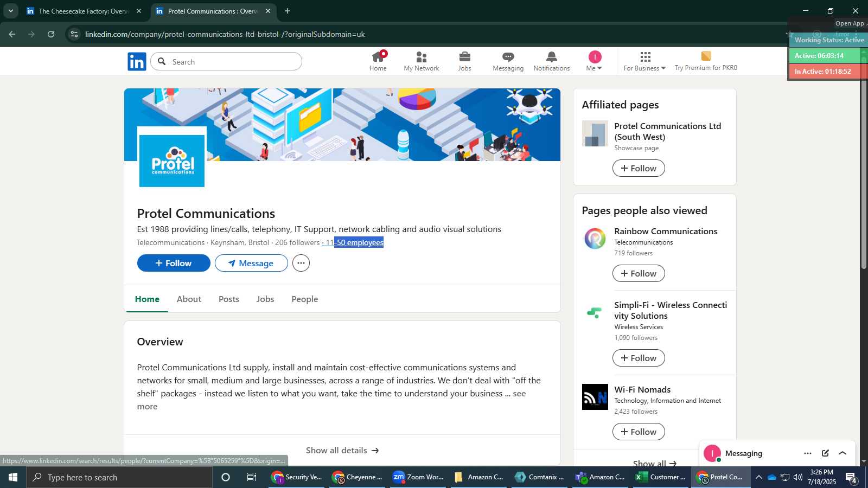Click Rainbow Communications logo
868x488 pixels.
coord(595,239)
